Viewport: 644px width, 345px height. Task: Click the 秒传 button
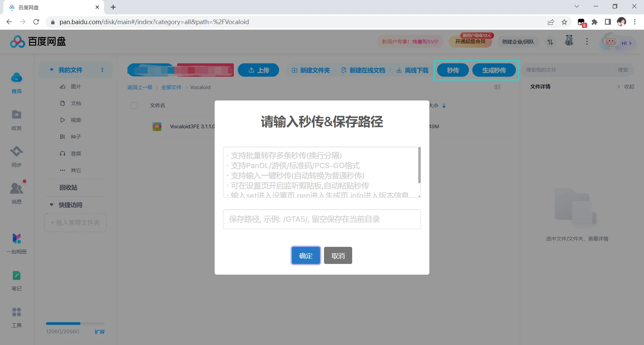pyautogui.click(x=453, y=70)
